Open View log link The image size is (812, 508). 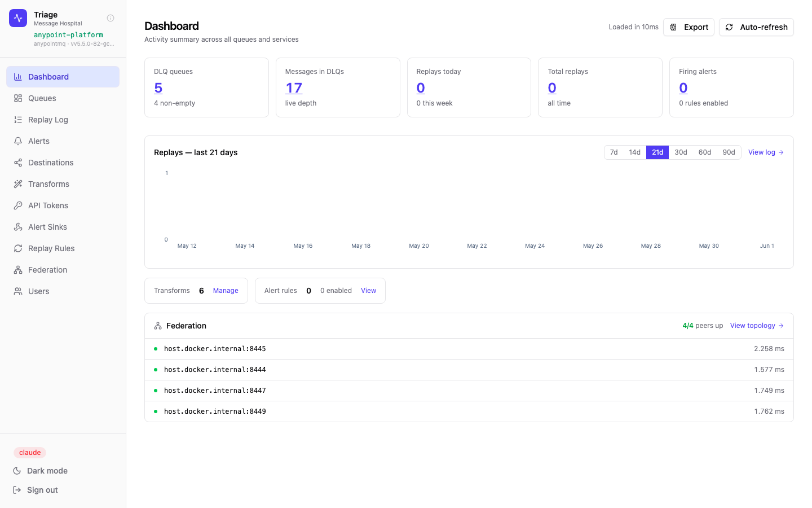[x=766, y=152]
